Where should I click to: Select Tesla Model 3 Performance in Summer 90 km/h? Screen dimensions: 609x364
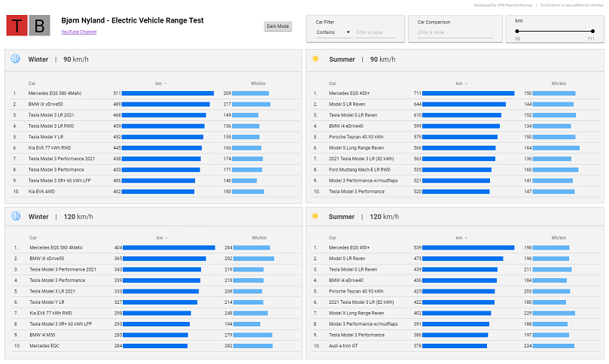click(x=357, y=191)
